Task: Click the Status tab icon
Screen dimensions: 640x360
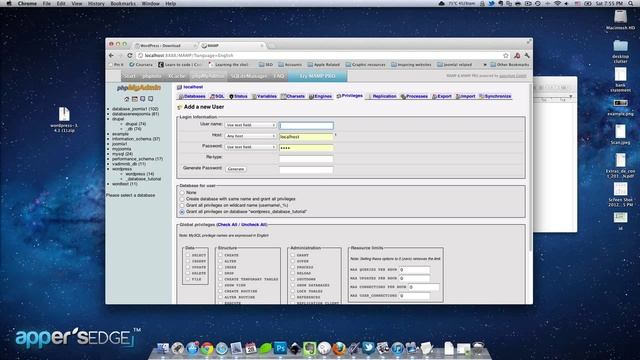Action: click(231, 96)
